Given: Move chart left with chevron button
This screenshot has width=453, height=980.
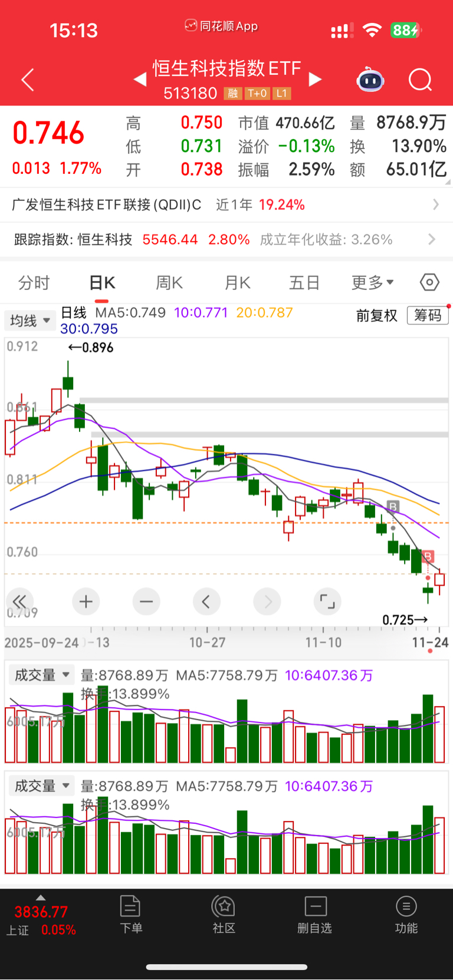Looking at the screenshot, I should click(x=206, y=602).
